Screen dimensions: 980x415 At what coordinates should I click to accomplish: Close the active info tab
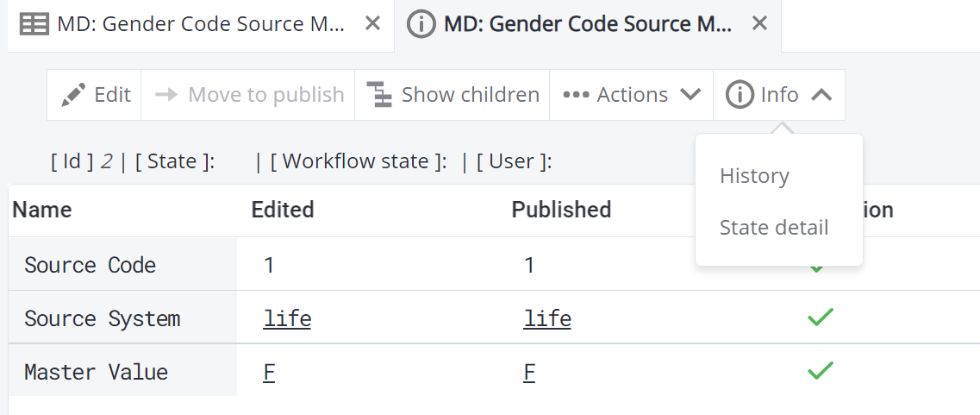pyautogui.click(x=759, y=24)
